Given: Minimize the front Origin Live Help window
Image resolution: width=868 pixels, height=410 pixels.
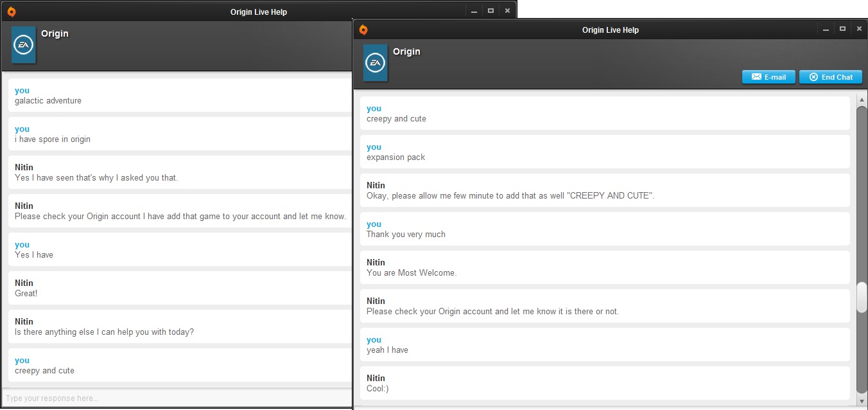Looking at the screenshot, I should click(826, 30).
